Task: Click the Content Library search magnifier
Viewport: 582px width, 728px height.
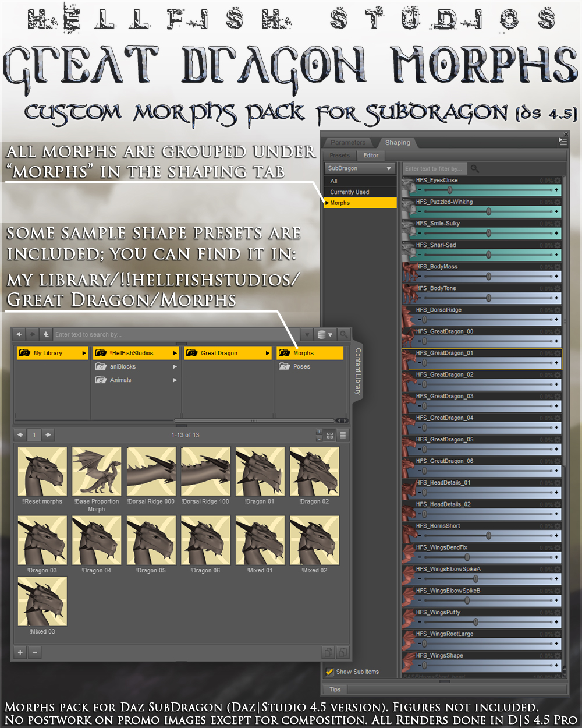Action: (344, 334)
